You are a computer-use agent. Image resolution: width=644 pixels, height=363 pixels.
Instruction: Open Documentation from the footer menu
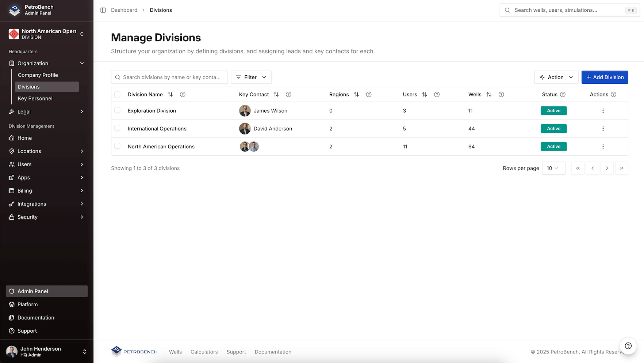point(273,352)
